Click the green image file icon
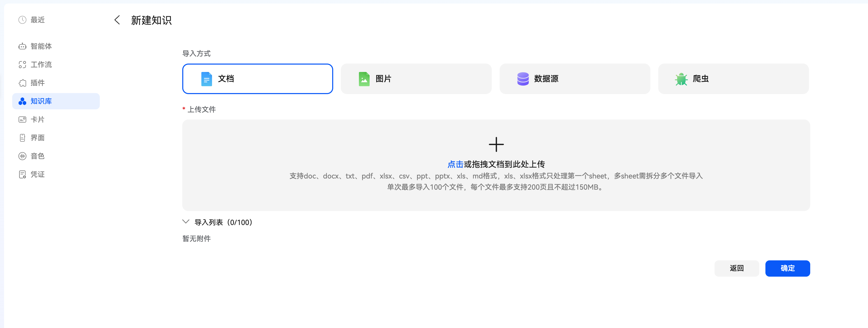The image size is (868, 328). [364, 79]
